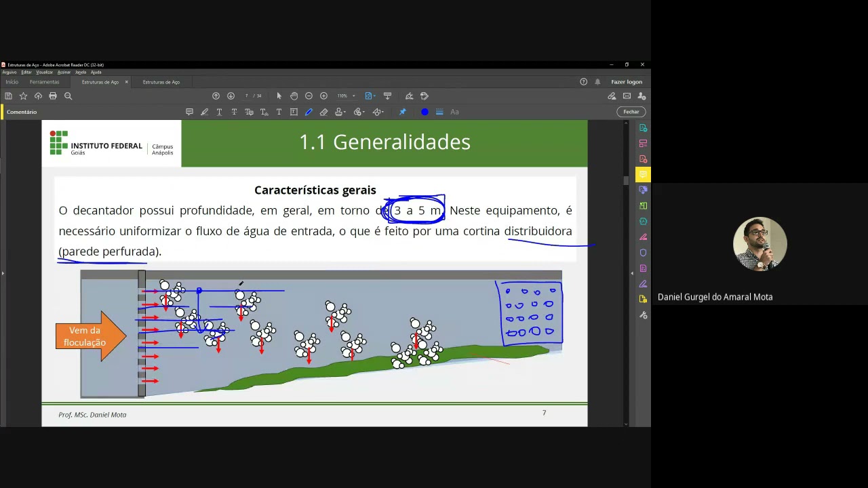
Task: Open the Arquivo menu
Action: click(9, 72)
